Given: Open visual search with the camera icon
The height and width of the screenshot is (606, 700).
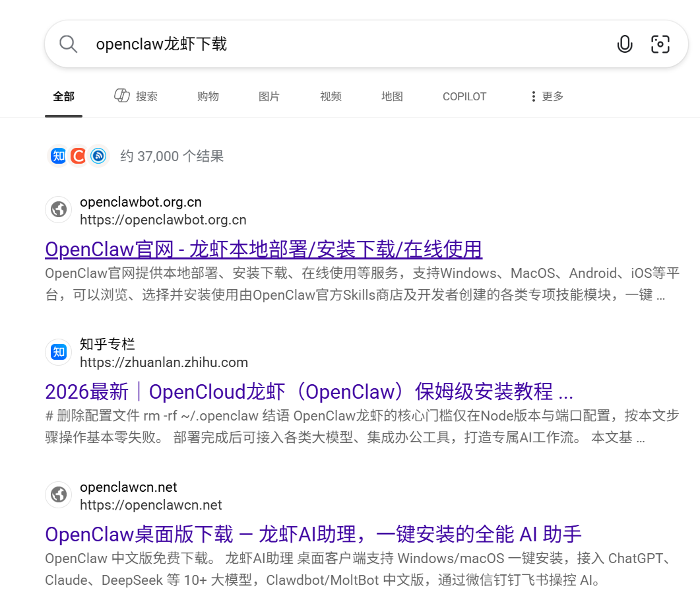Looking at the screenshot, I should (x=660, y=44).
